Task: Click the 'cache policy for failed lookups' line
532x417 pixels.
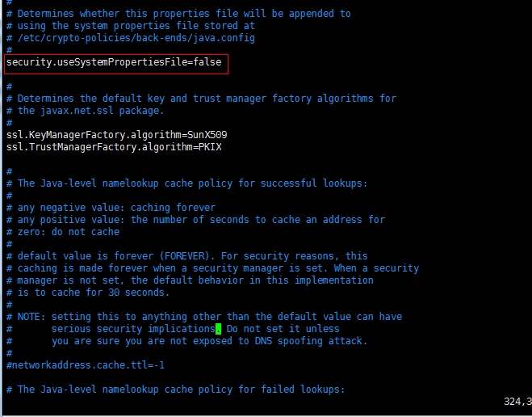Action: [181, 390]
